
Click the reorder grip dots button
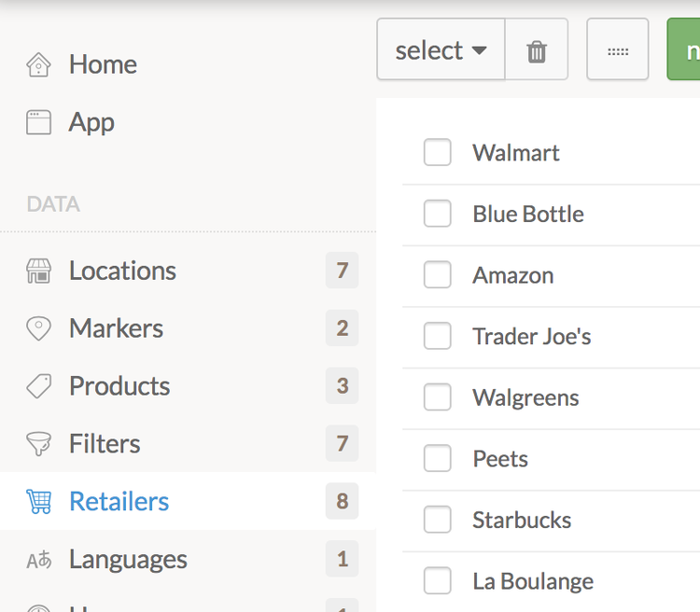(x=618, y=49)
